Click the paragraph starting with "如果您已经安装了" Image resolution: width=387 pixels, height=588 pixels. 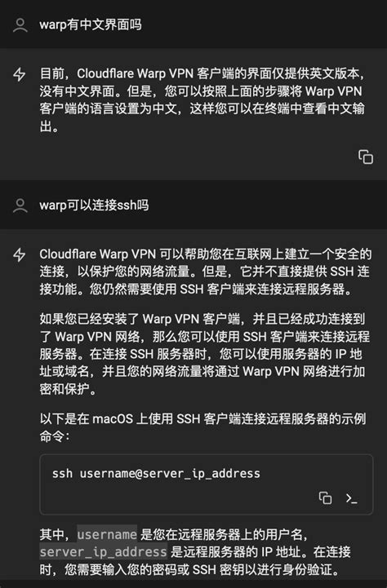(205, 354)
